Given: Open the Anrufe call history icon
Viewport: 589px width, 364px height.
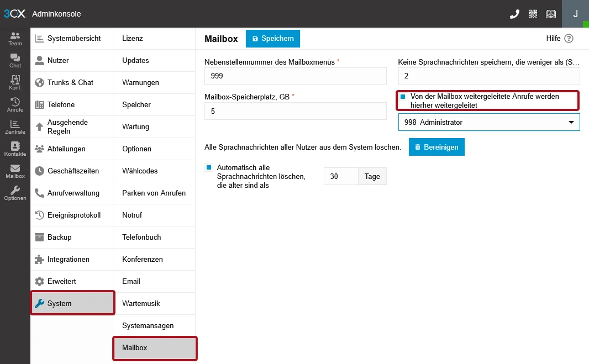Looking at the screenshot, I should click(15, 104).
